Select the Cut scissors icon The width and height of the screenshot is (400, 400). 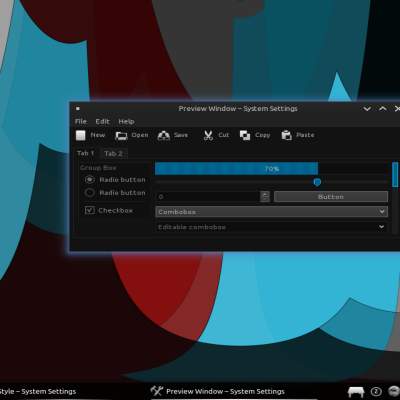[208, 135]
